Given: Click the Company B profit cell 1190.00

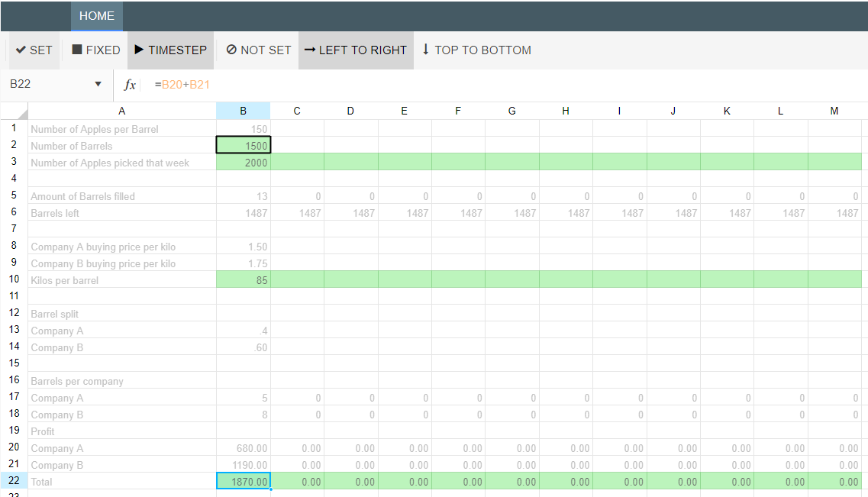Looking at the screenshot, I should click(244, 465).
